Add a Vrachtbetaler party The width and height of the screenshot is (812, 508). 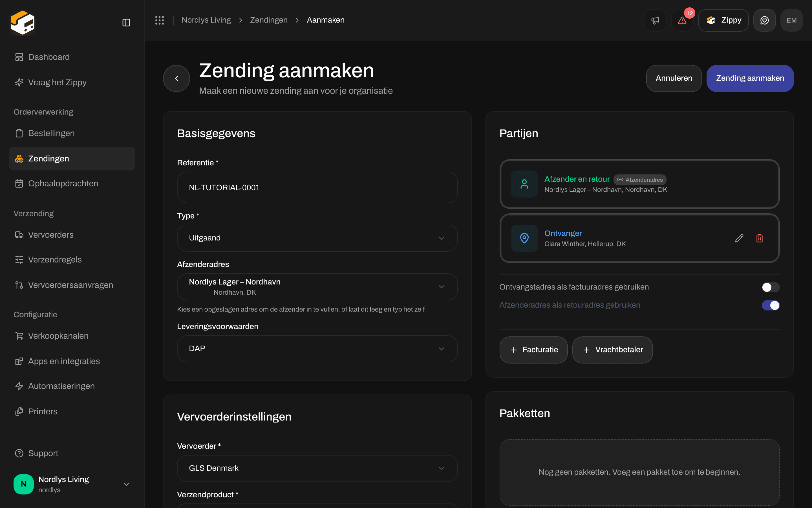point(612,350)
